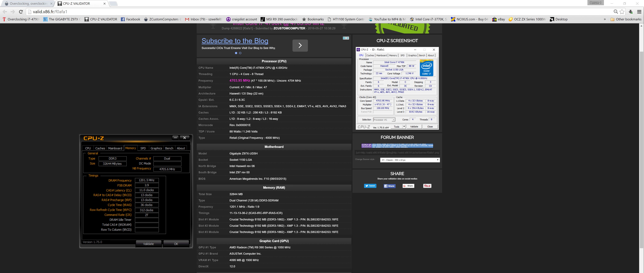The image size is (644, 273).
Task: Open the Caches tab in CPU-Z window
Action: [100, 148]
